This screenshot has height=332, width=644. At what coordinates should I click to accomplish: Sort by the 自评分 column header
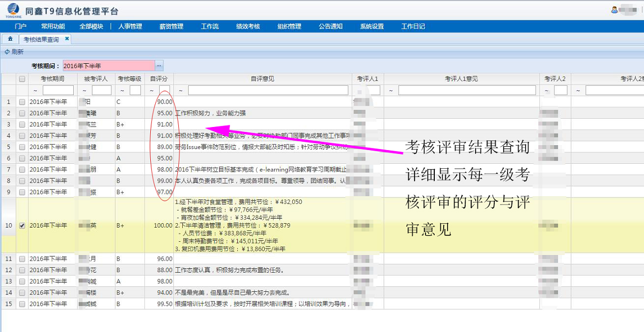click(x=159, y=79)
